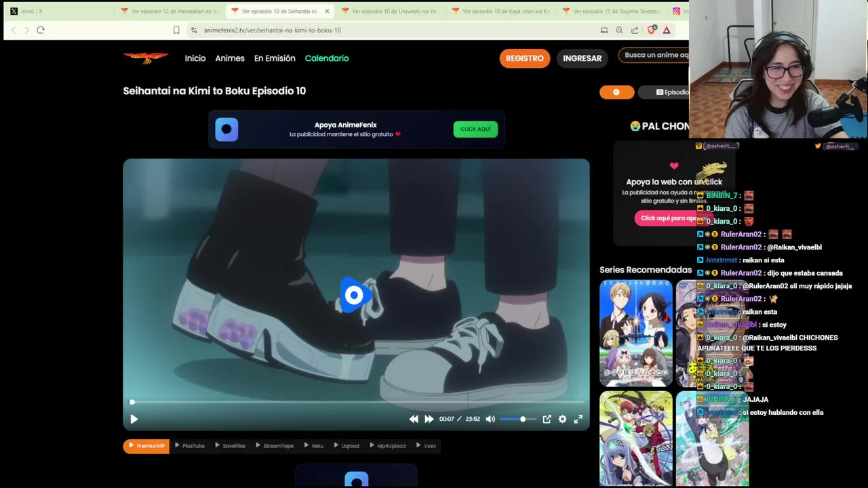Fast-forward the video player
Viewport: 868px width, 488px height.
(x=429, y=420)
